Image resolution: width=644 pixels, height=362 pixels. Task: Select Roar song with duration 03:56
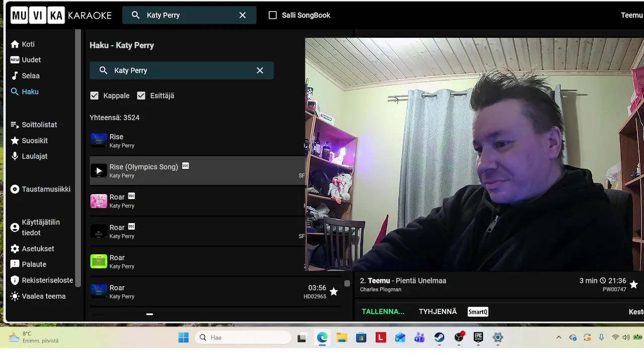(215, 292)
